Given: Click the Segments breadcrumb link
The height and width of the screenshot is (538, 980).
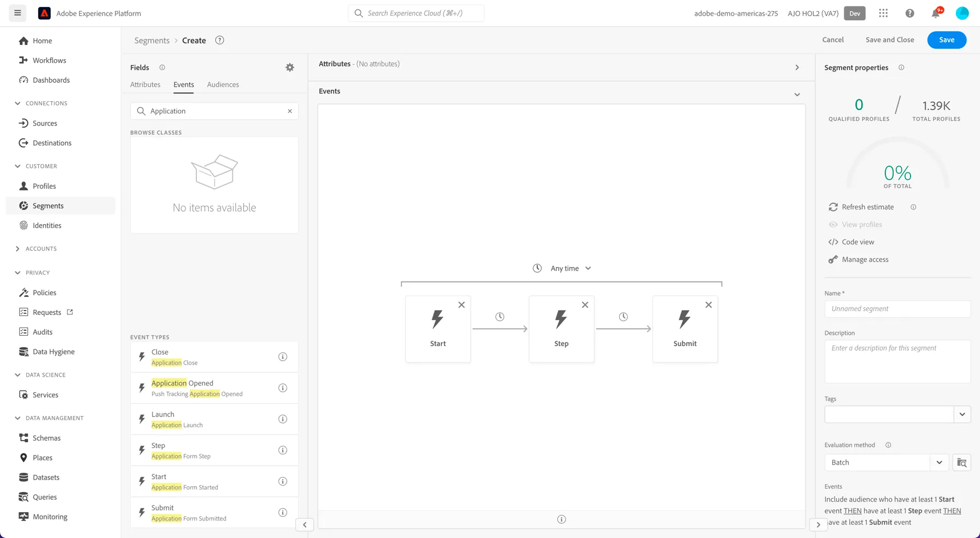Looking at the screenshot, I should coord(152,40).
